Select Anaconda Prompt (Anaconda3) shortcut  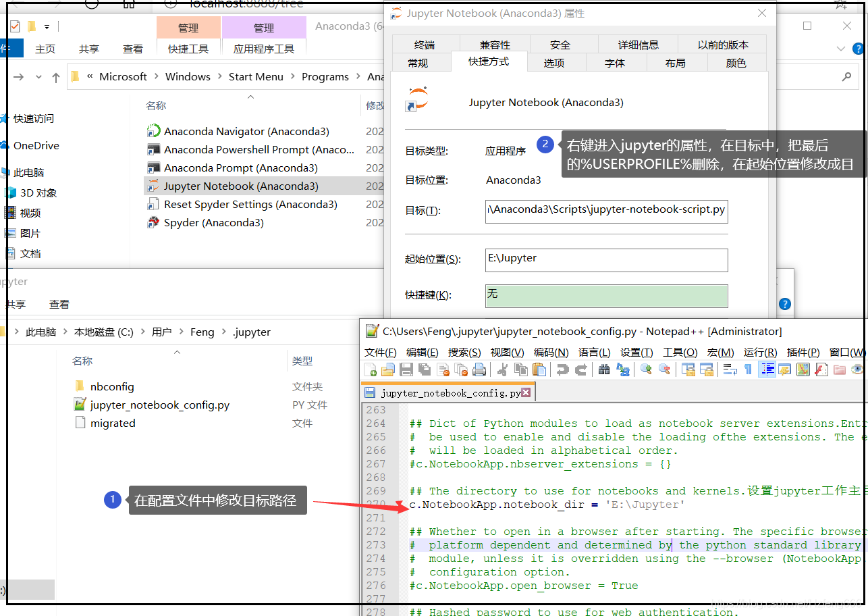240,168
